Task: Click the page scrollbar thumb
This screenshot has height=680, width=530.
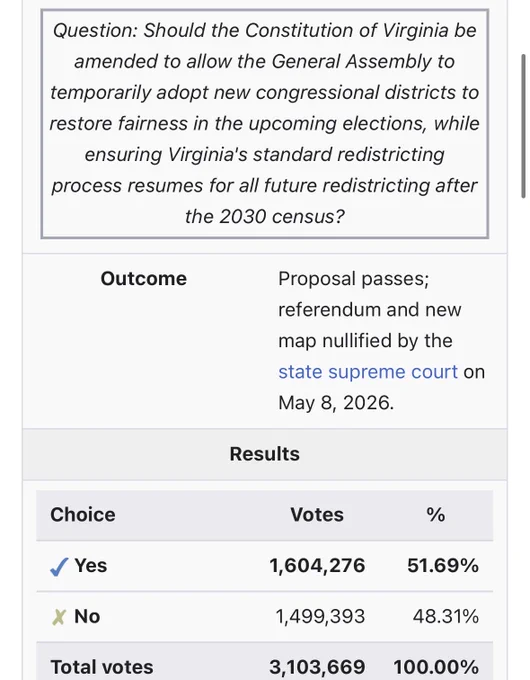Action: click(x=523, y=126)
